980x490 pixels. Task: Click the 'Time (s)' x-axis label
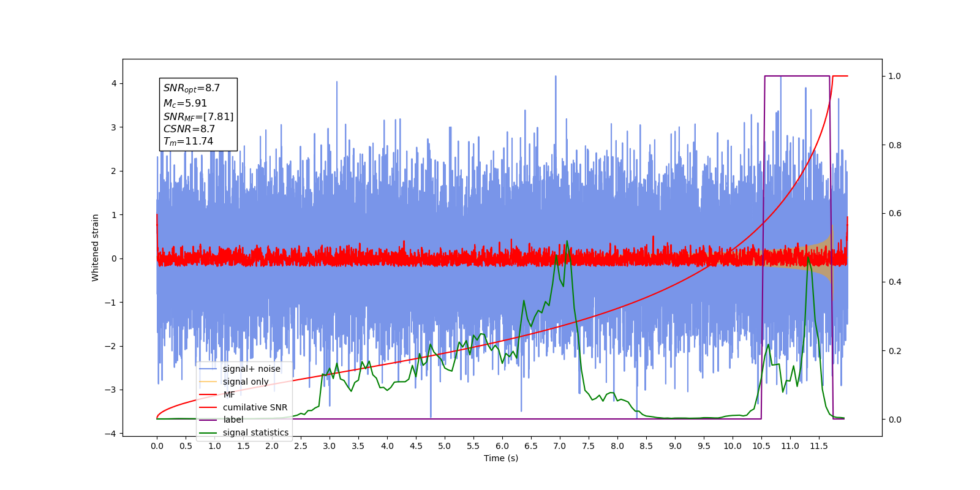point(501,458)
